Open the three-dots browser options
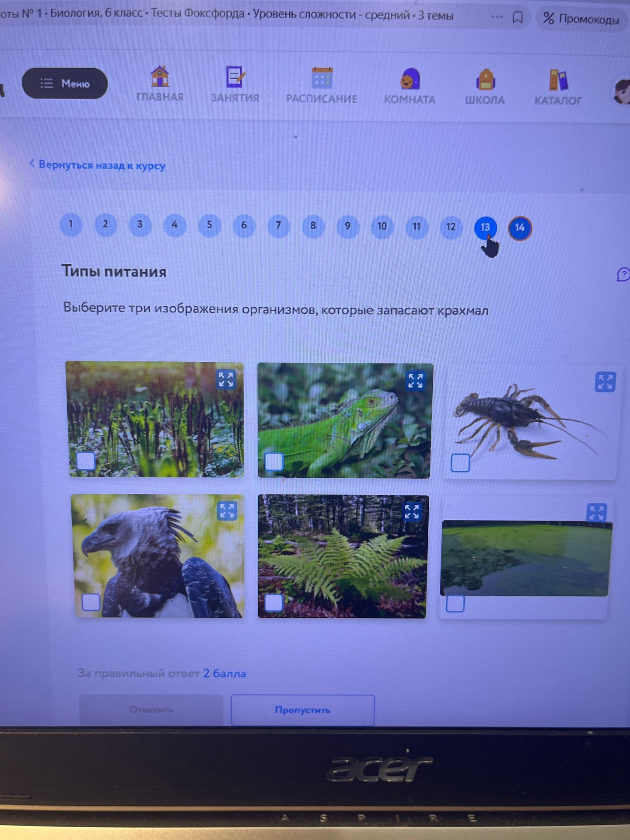This screenshot has width=630, height=840. 497,17
